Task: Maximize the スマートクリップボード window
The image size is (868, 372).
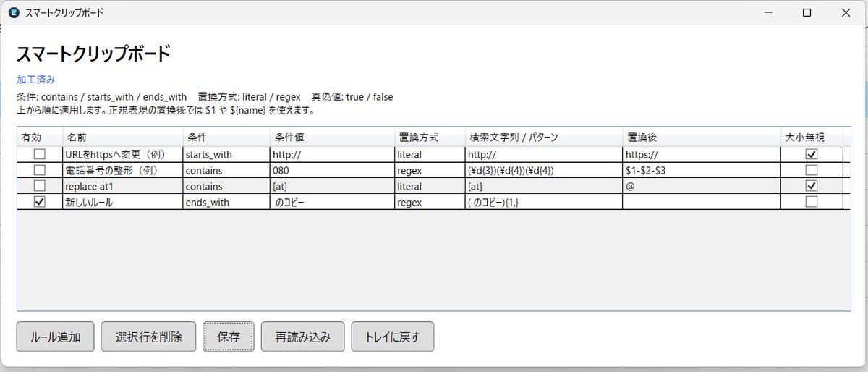Action: [x=807, y=12]
